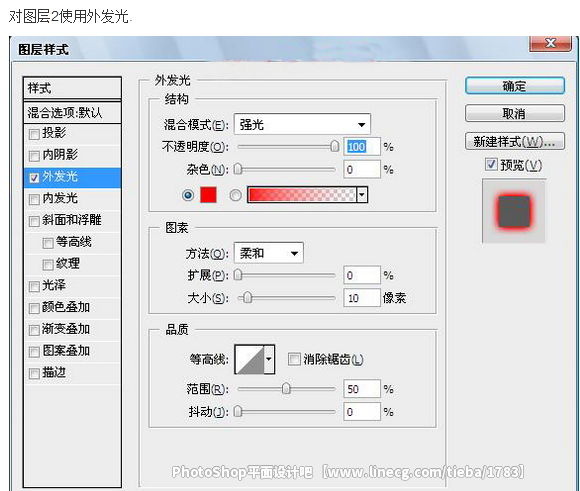Select 斜面和浮雕 in styles list

pyautogui.click(x=72, y=220)
